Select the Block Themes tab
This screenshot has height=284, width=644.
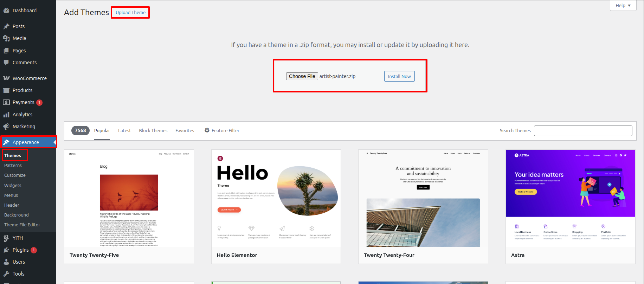click(x=153, y=130)
